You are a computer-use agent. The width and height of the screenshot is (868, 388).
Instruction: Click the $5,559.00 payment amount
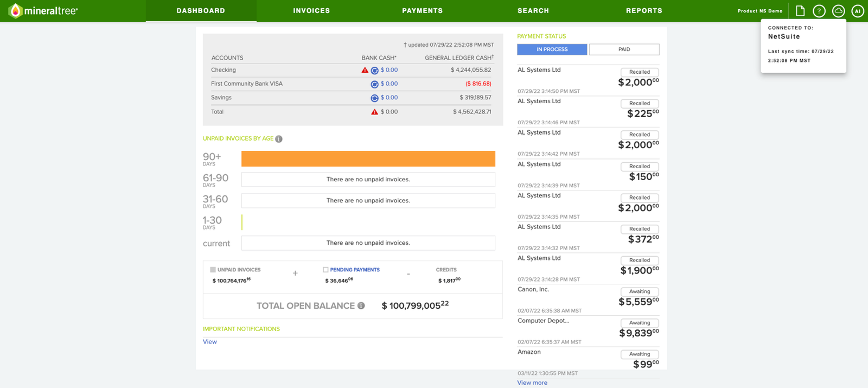coord(639,302)
